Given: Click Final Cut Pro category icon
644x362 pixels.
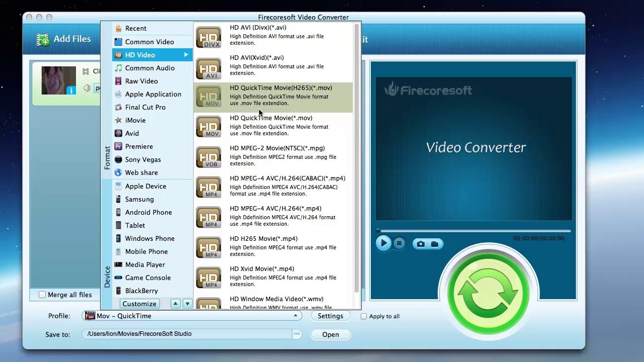Looking at the screenshot, I should pyautogui.click(x=118, y=107).
